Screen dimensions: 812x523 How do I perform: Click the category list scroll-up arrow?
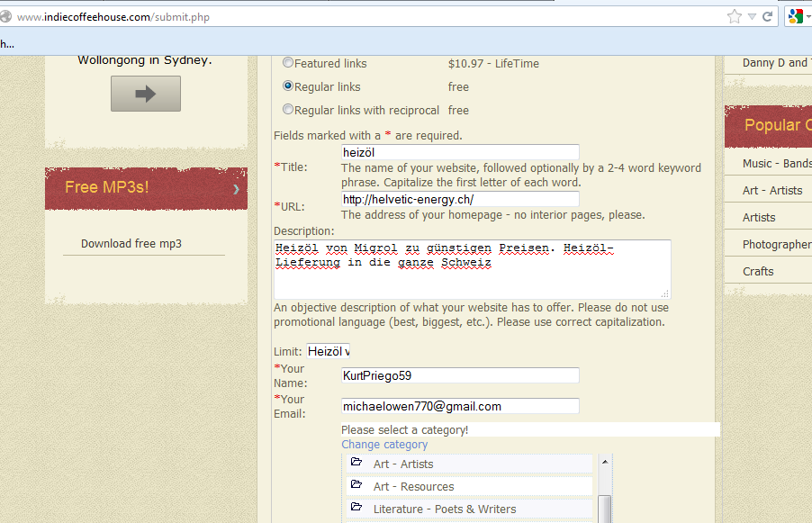[605, 462]
